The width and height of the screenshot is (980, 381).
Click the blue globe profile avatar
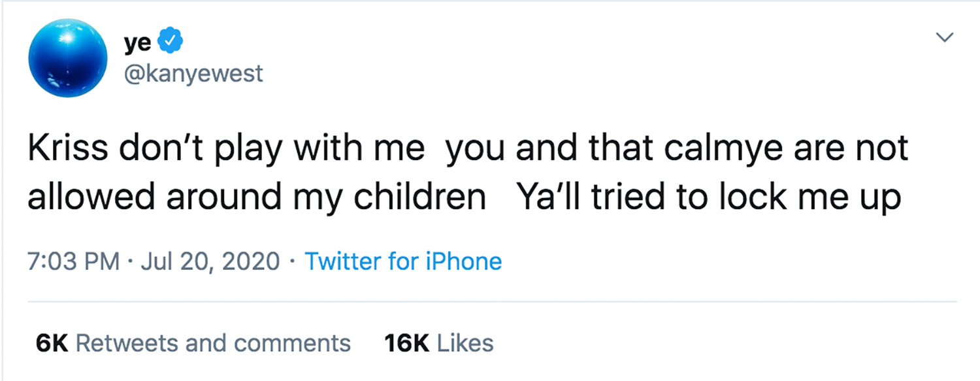tap(67, 58)
